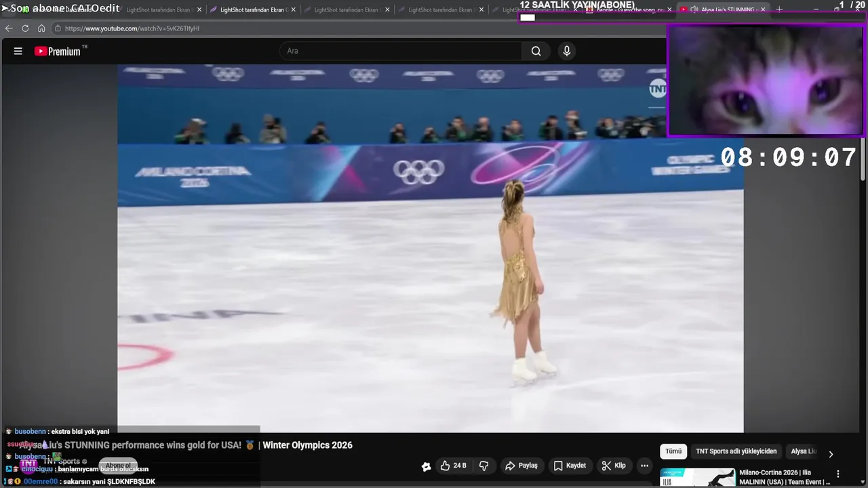Dislike the video with thumbs-down
The image size is (868, 488).
[484, 466]
